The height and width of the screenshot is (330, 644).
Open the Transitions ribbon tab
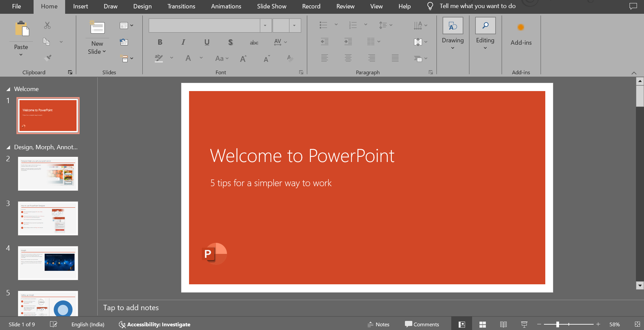181,6
